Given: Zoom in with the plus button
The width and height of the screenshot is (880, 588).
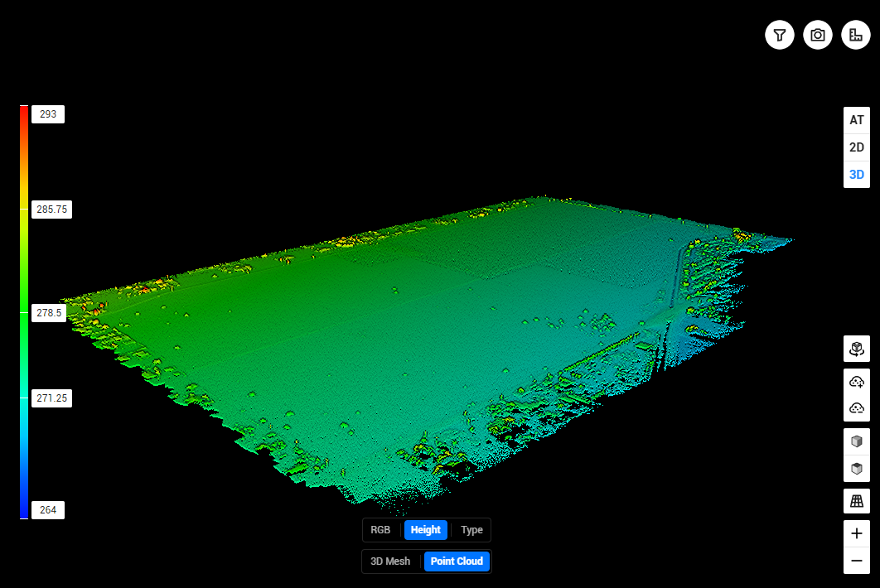Looking at the screenshot, I should point(857,533).
